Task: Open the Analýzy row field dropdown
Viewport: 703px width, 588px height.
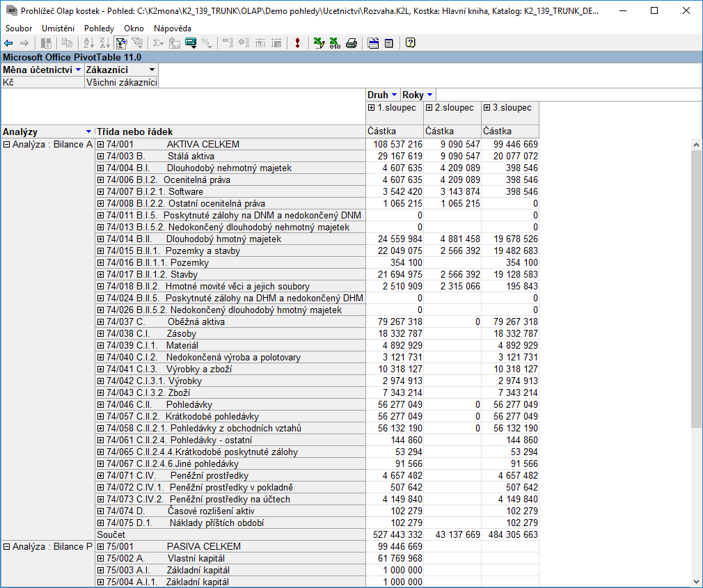Action: tap(88, 132)
